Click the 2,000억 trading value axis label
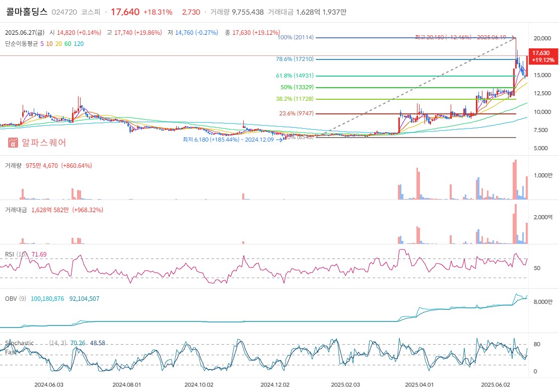The image size is (559, 392). (x=543, y=217)
